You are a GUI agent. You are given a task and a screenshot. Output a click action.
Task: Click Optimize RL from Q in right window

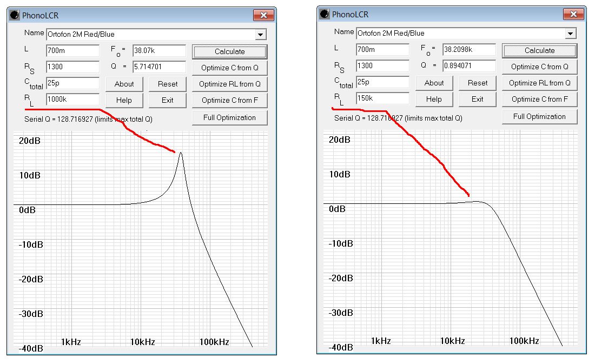tap(540, 83)
